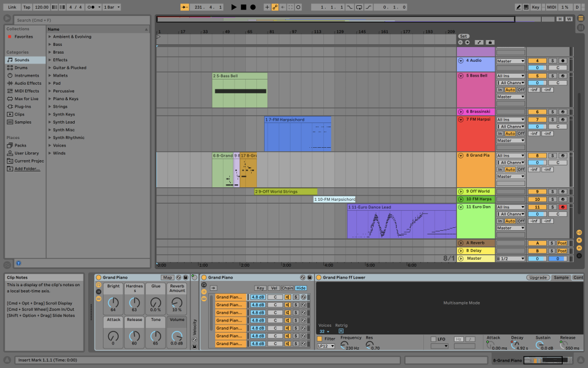Open the 7 FM Harpsi input type dropdown
588x368 pixels.
pyautogui.click(x=510, y=120)
